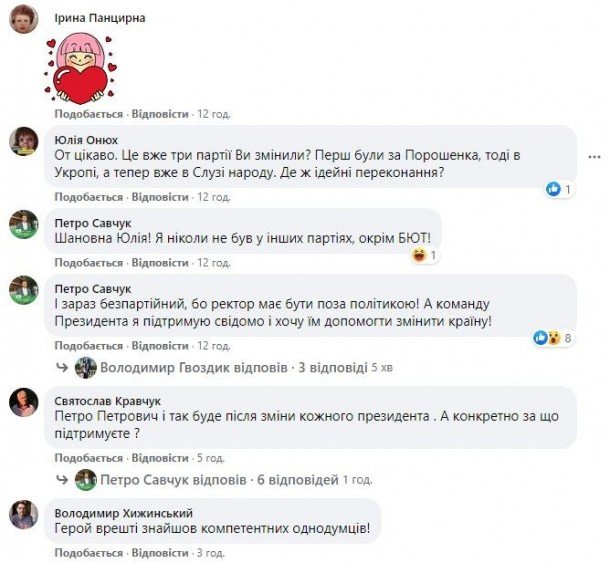Open the three-dot options on Юлія Онюх's comment
This screenshot has width=610, height=563.
click(x=594, y=157)
